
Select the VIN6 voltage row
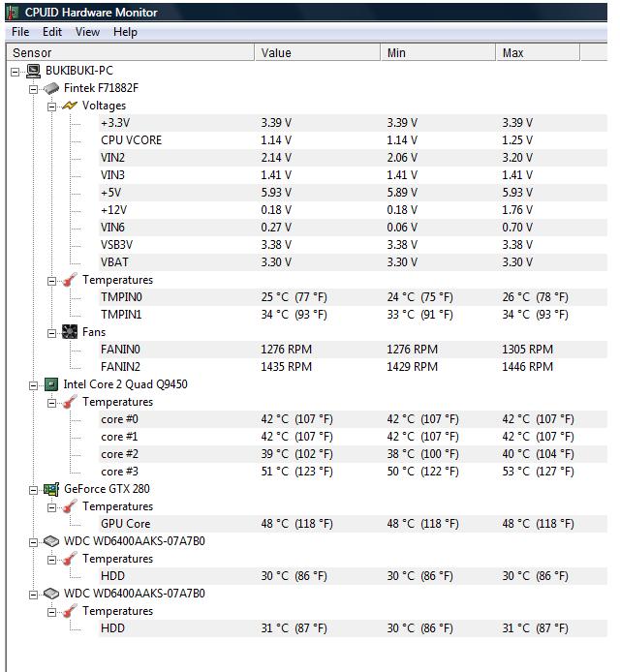(x=353, y=228)
